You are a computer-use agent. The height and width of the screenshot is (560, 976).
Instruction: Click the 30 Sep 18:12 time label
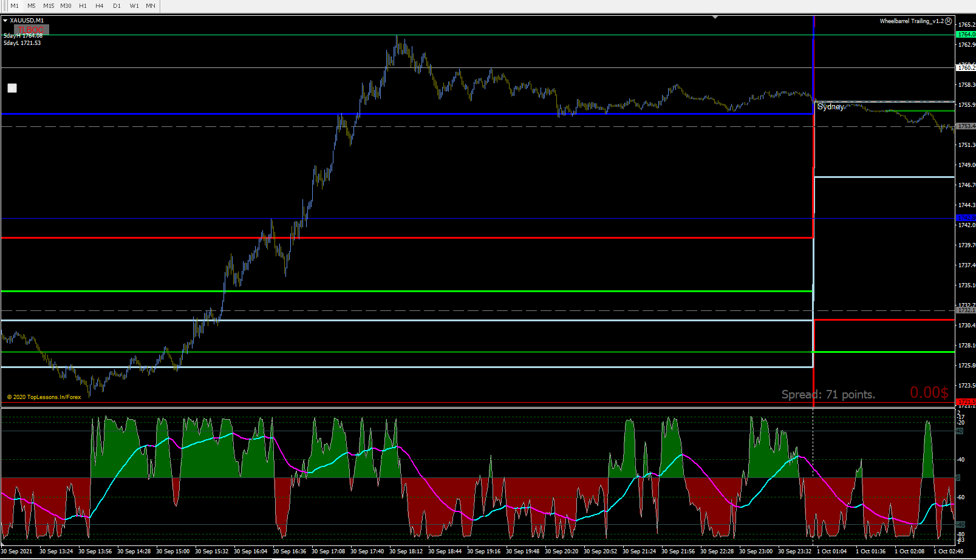(406, 551)
